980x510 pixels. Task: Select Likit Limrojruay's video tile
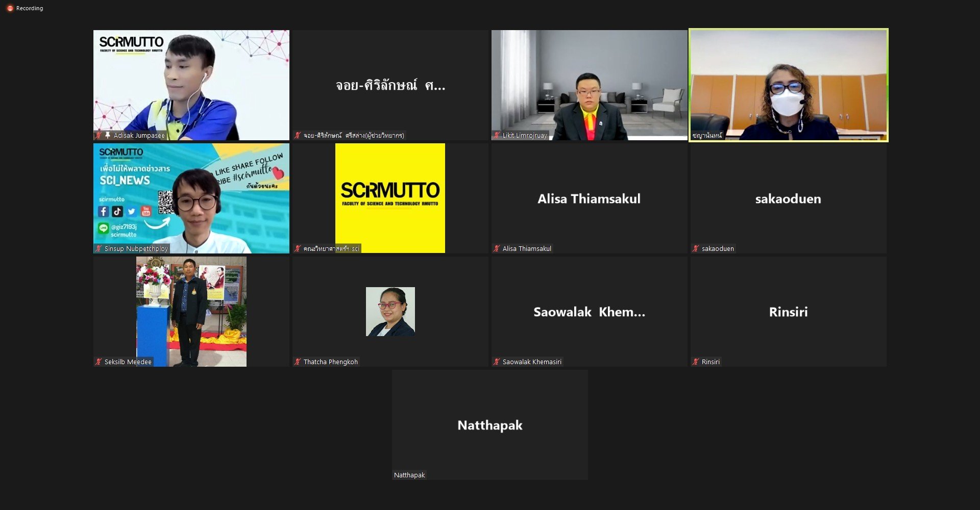tap(590, 85)
